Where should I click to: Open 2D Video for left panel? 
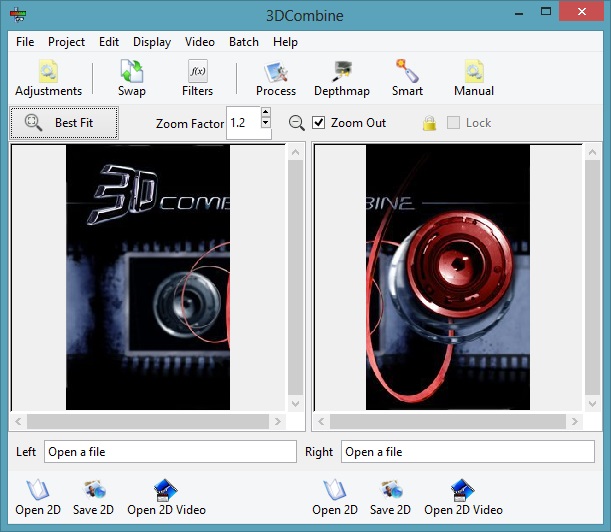click(166, 497)
